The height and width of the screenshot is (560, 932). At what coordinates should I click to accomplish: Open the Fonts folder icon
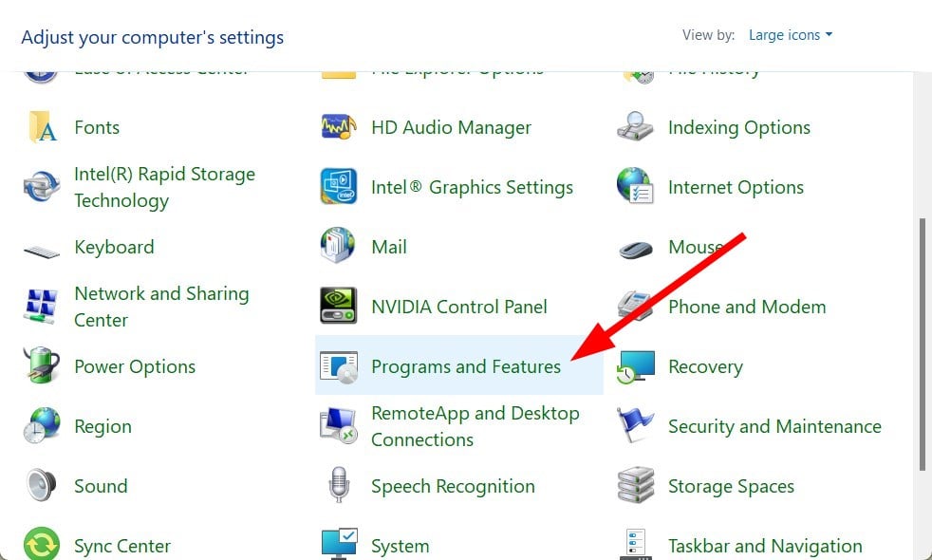42,126
